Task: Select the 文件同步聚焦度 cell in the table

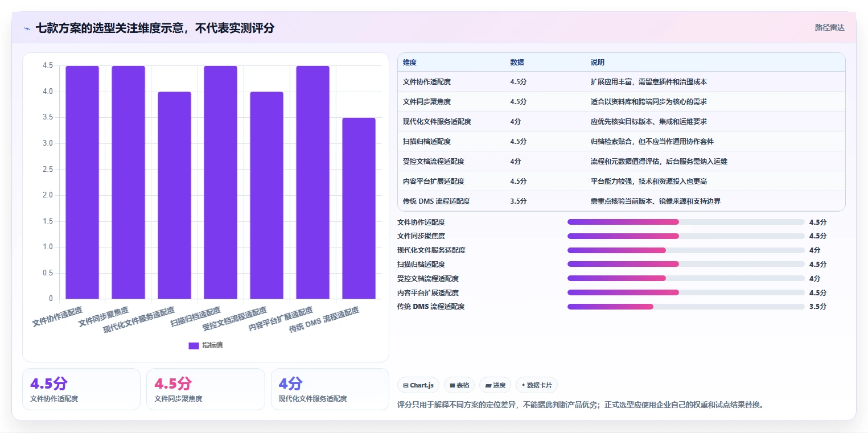Action: tap(427, 102)
